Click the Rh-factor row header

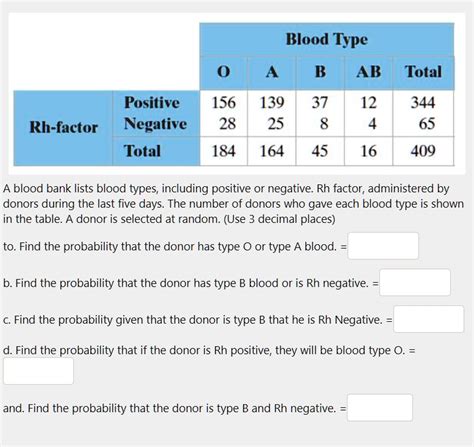tap(63, 128)
